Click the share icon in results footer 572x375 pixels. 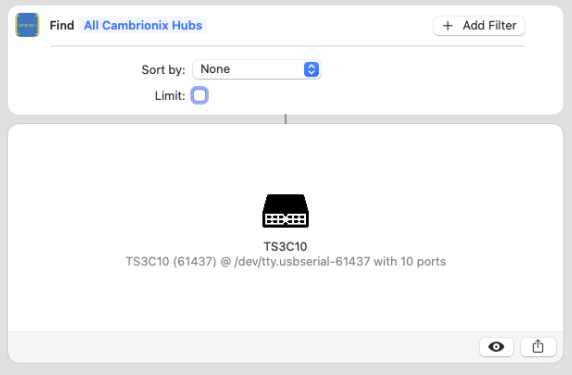tap(538, 347)
